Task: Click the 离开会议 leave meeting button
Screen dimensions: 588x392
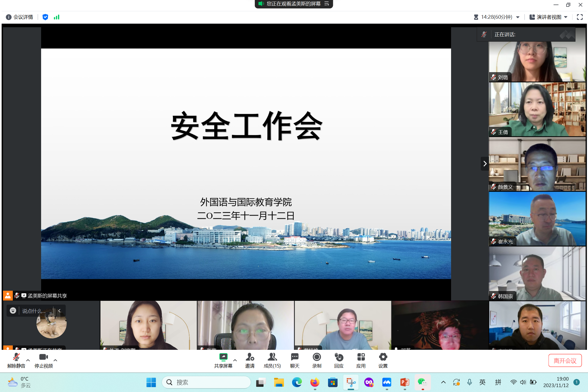Action: pyautogui.click(x=565, y=361)
